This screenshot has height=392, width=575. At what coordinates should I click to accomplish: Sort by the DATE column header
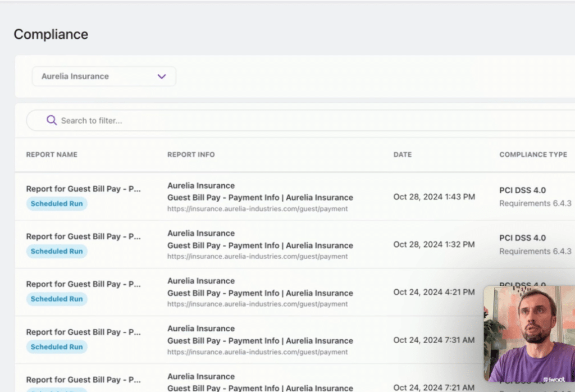403,155
